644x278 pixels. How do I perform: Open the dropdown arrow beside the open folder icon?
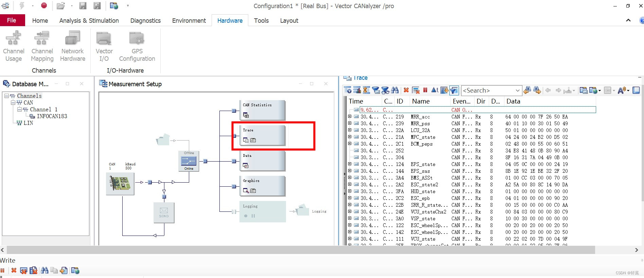tap(72, 6)
